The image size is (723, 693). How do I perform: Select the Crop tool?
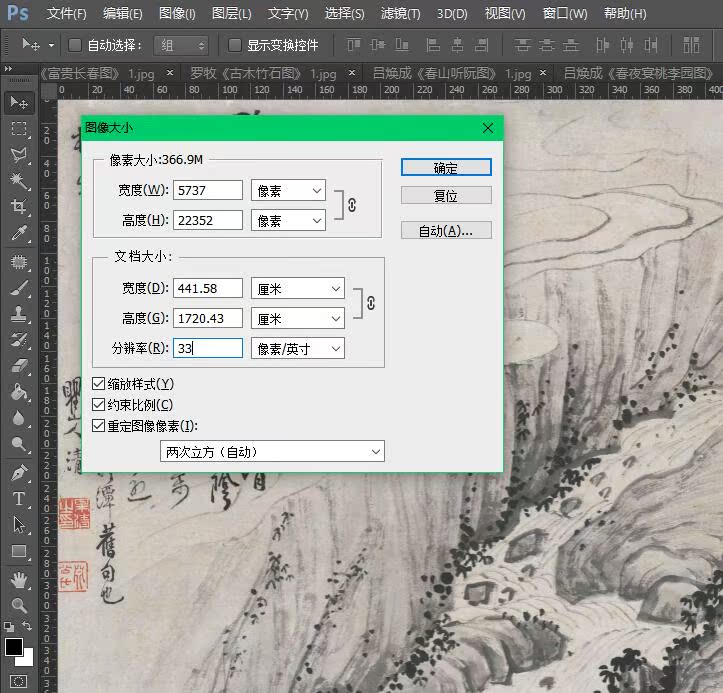19,207
